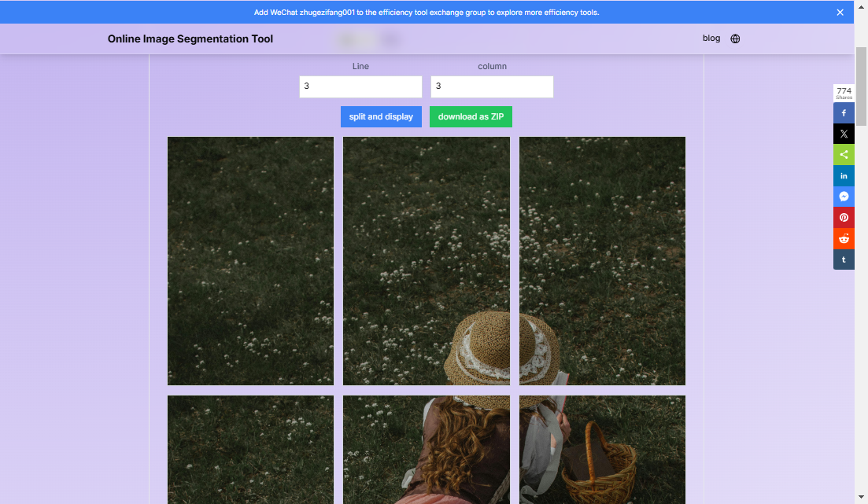The image size is (868, 504).
Task: Share on LinkedIn sidebar icon
Action: coord(844,176)
